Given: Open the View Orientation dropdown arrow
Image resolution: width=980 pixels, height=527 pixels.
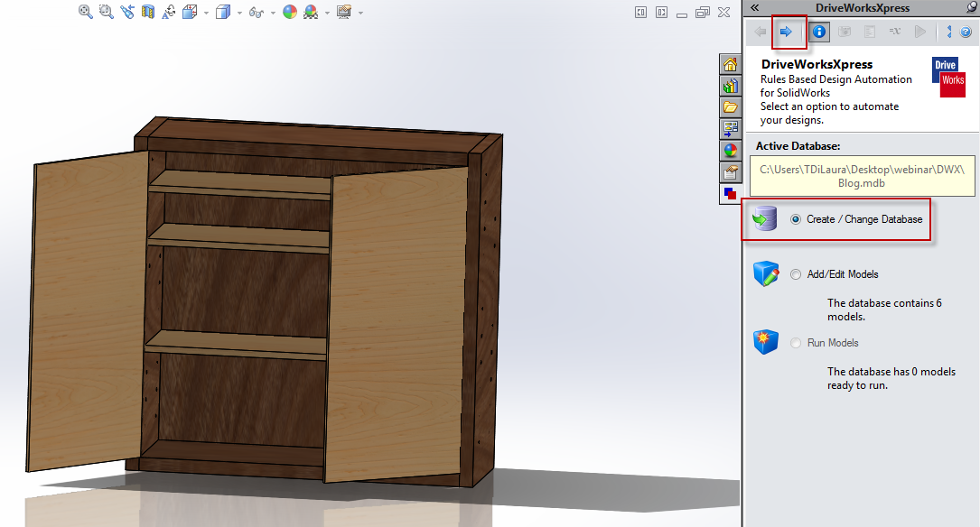Looking at the screenshot, I should point(206,13).
